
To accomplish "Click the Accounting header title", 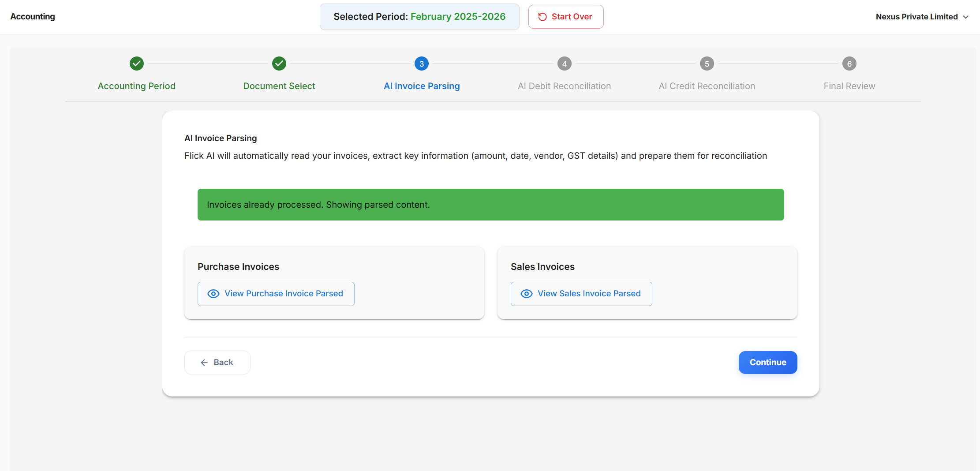I will coord(33,17).
